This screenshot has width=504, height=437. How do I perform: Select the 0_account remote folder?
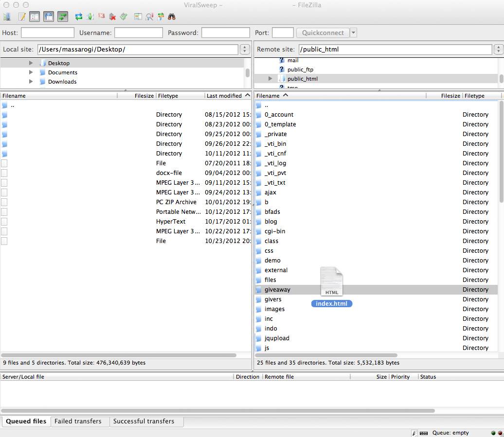pyautogui.click(x=376, y=115)
